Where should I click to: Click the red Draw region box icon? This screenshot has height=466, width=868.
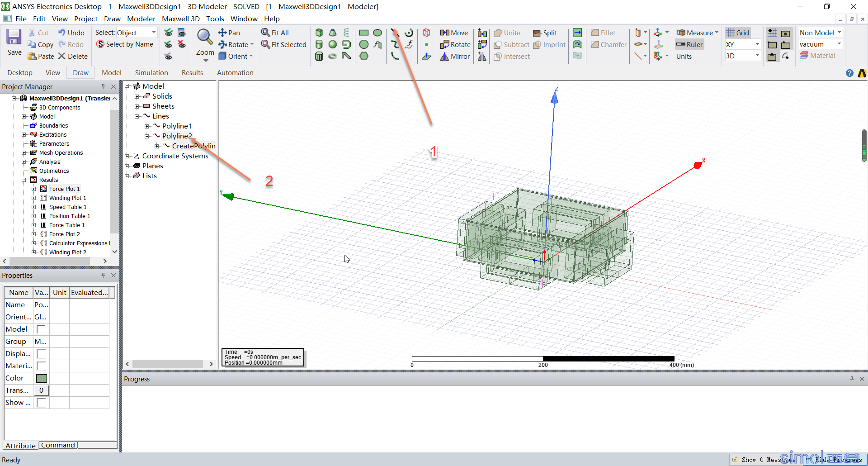426,33
